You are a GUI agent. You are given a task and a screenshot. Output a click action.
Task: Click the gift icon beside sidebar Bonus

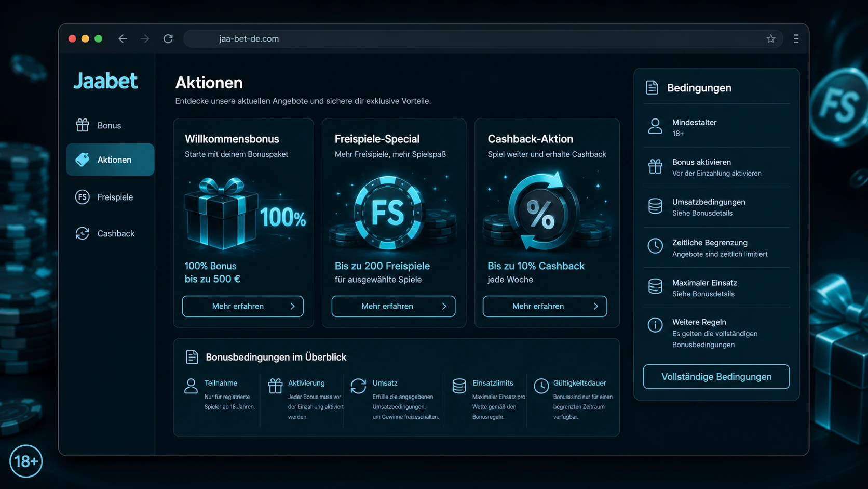click(83, 125)
